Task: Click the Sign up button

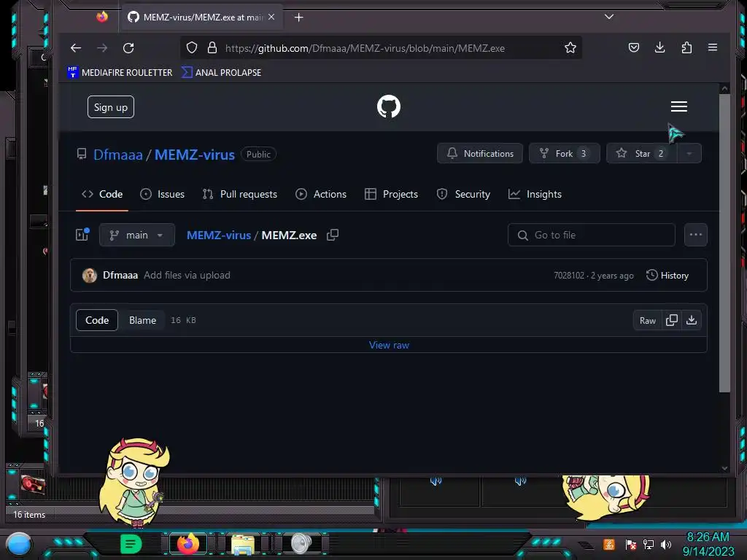Action: click(111, 107)
